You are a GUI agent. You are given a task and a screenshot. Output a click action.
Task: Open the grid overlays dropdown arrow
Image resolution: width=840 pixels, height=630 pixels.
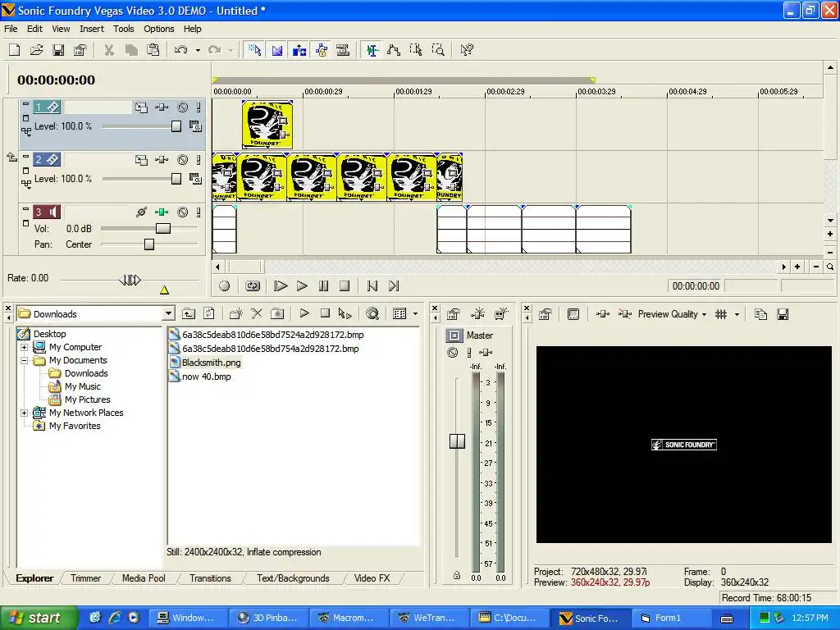pos(737,314)
